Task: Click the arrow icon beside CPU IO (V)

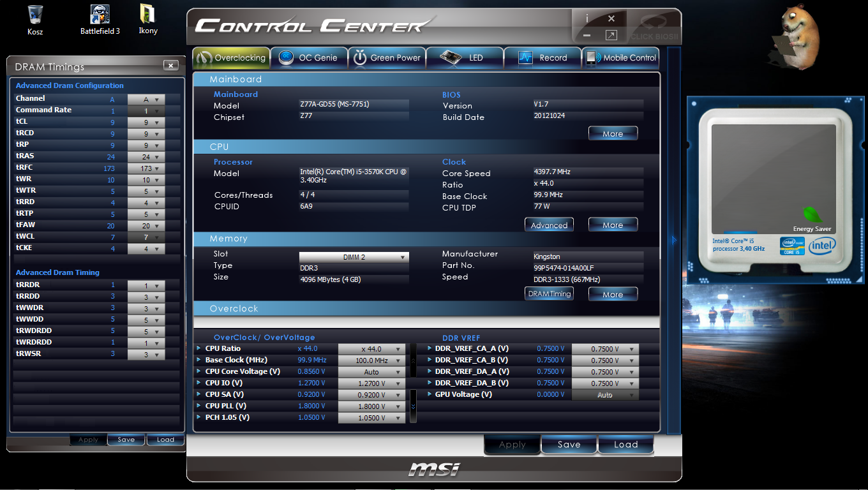Action: click(199, 383)
